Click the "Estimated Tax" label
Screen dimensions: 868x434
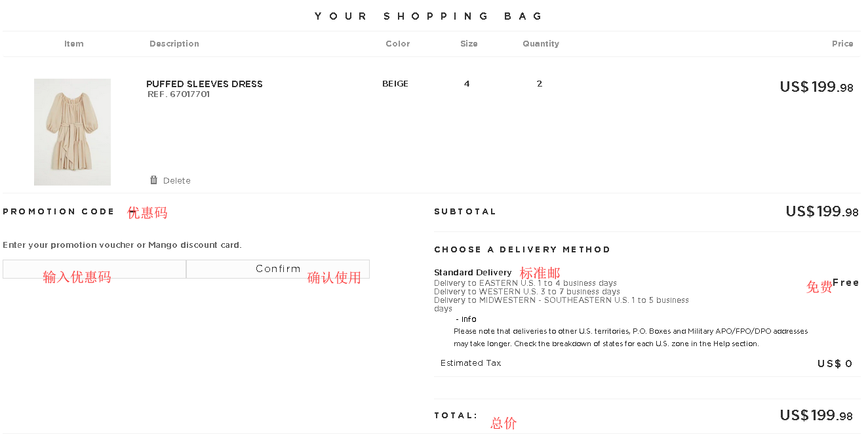(471, 363)
